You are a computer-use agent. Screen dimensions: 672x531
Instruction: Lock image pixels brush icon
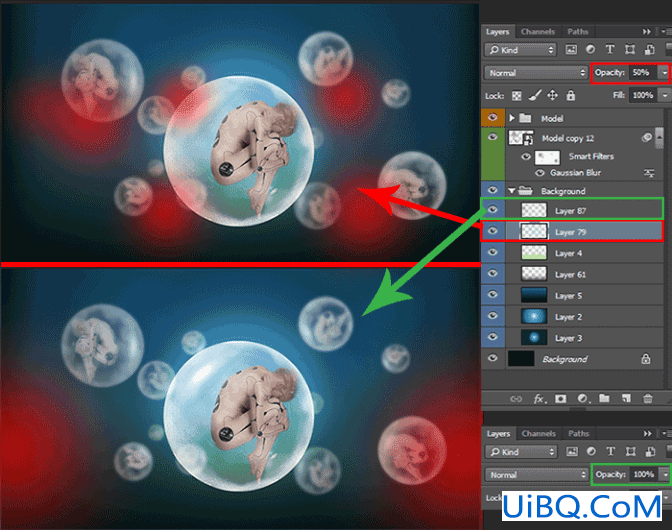tap(534, 95)
